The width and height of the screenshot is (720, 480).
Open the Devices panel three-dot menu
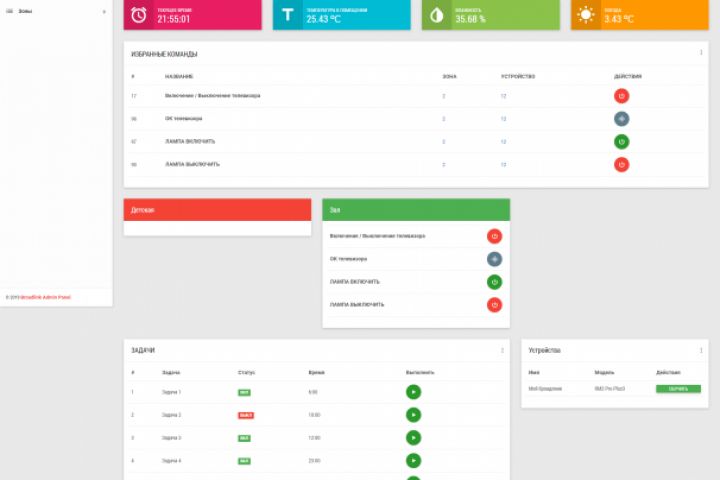click(x=701, y=350)
